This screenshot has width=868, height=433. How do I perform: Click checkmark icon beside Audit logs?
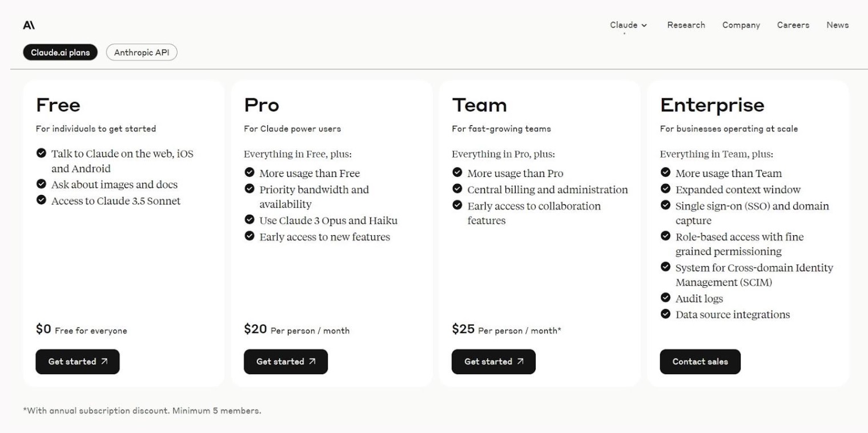pos(665,298)
